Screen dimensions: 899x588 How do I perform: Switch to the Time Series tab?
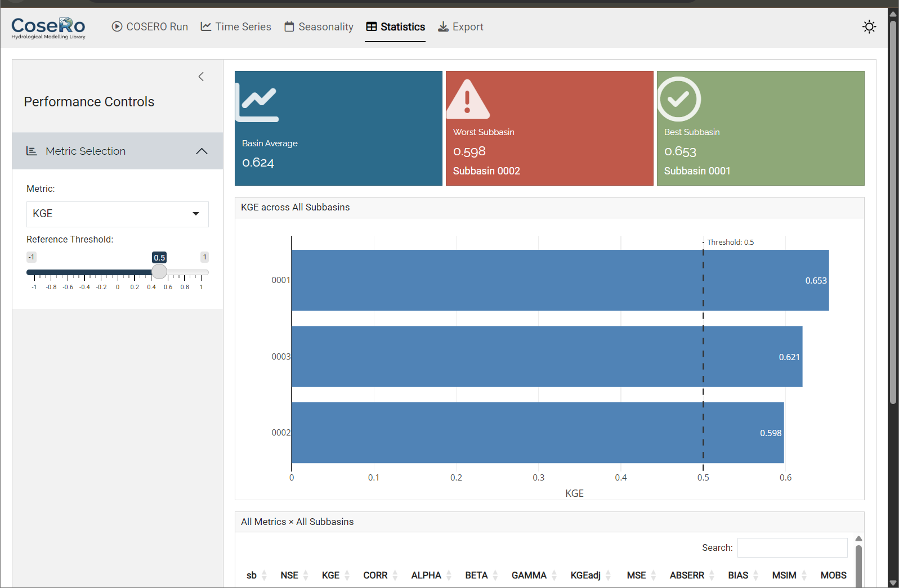[x=236, y=27]
